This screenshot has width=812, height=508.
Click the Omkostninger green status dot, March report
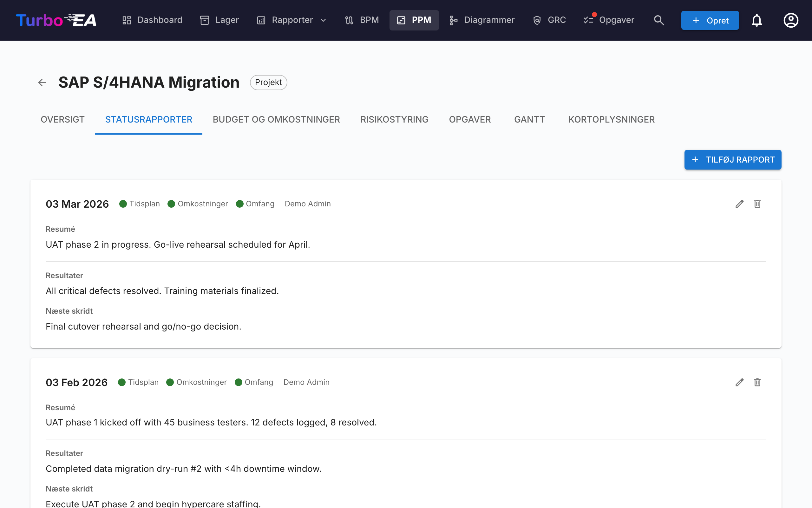pos(171,204)
